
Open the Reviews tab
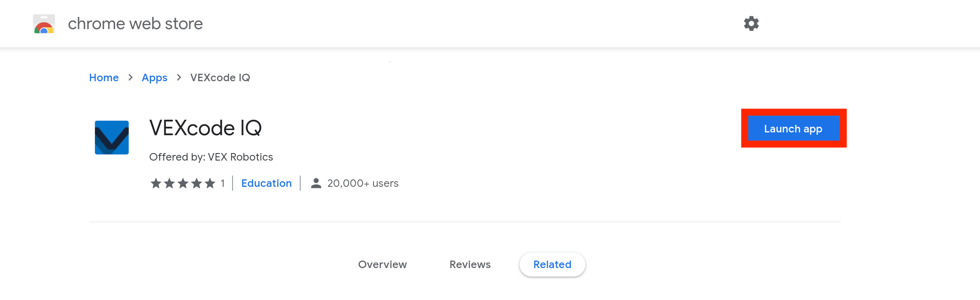[x=470, y=264]
